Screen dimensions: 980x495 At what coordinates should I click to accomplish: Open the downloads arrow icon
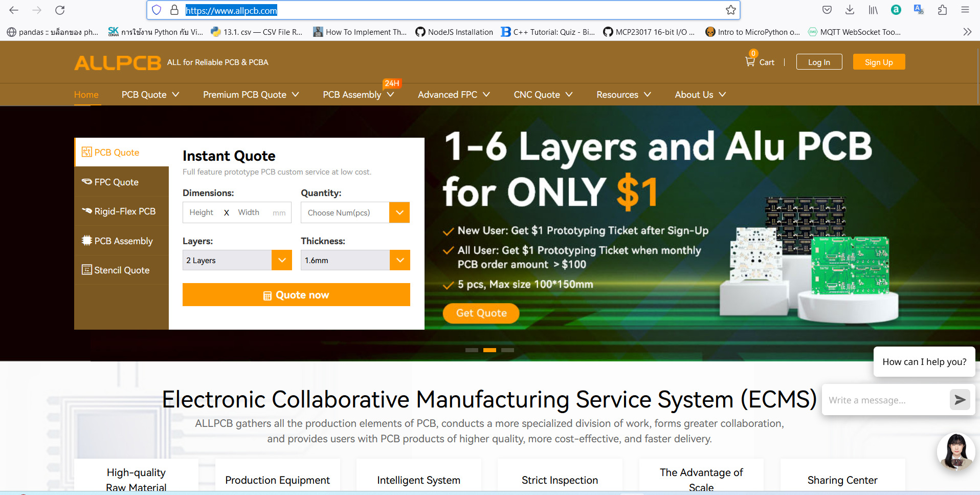[850, 10]
